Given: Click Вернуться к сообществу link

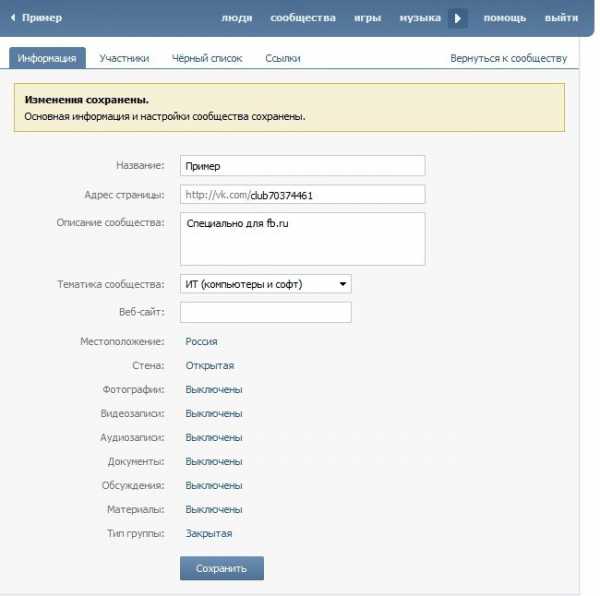Looking at the screenshot, I should [508, 59].
